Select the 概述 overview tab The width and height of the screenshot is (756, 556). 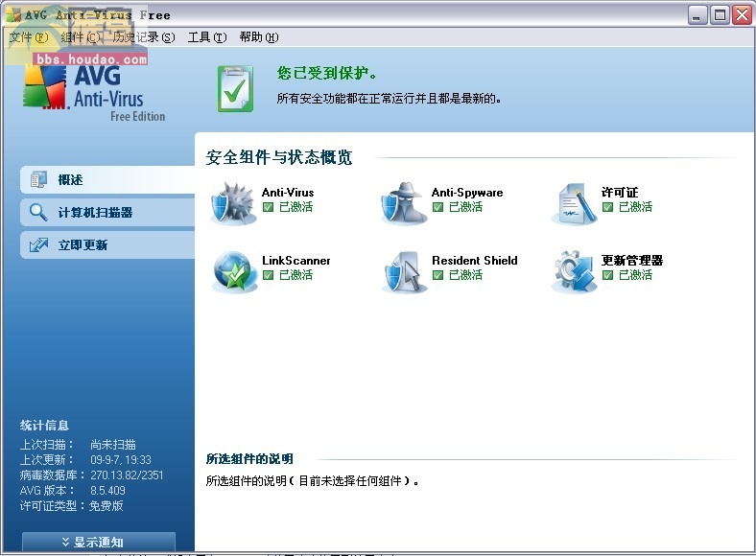(107, 179)
